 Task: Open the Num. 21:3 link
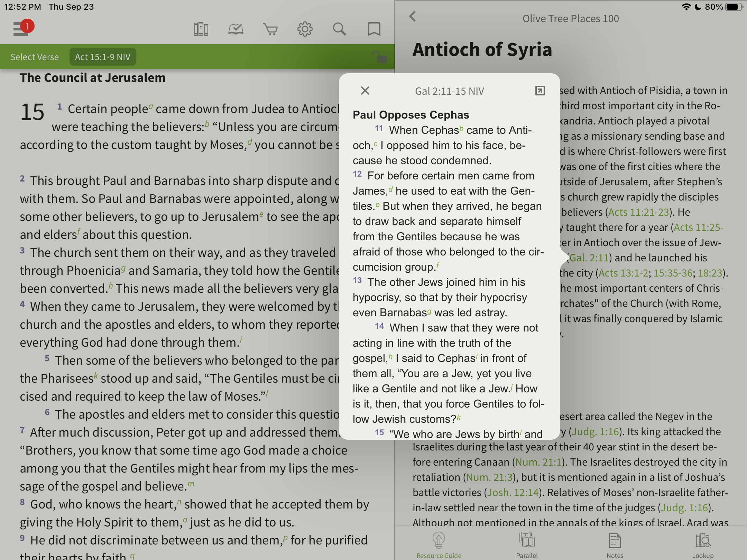click(x=489, y=477)
